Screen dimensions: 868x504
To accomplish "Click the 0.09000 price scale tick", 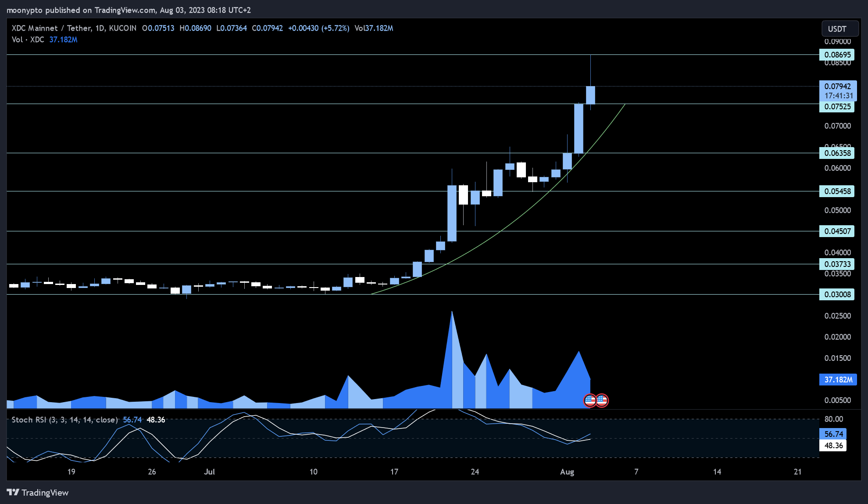I will click(x=837, y=42).
